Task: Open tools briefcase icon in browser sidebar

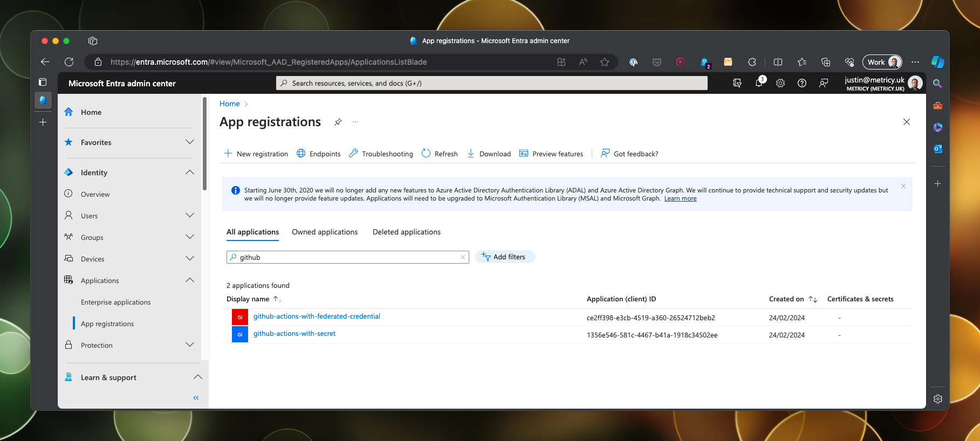Action: pos(938,106)
